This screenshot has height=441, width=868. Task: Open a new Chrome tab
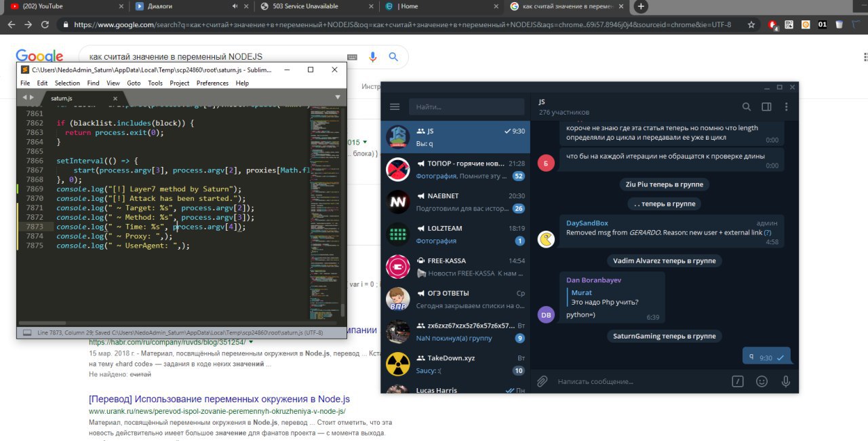coord(641,6)
